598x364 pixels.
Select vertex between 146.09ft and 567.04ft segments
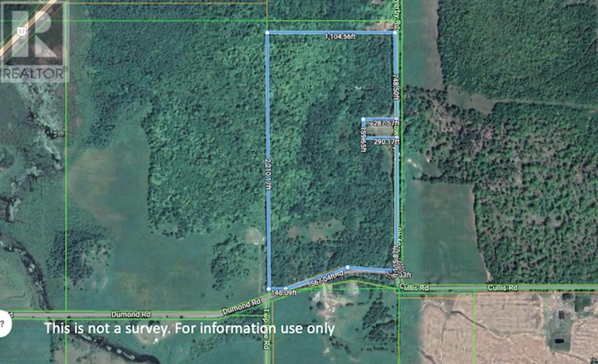[286, 289]
